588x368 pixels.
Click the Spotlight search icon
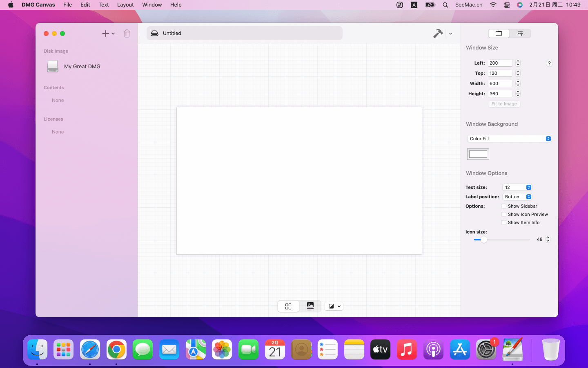tap(445, 5)
